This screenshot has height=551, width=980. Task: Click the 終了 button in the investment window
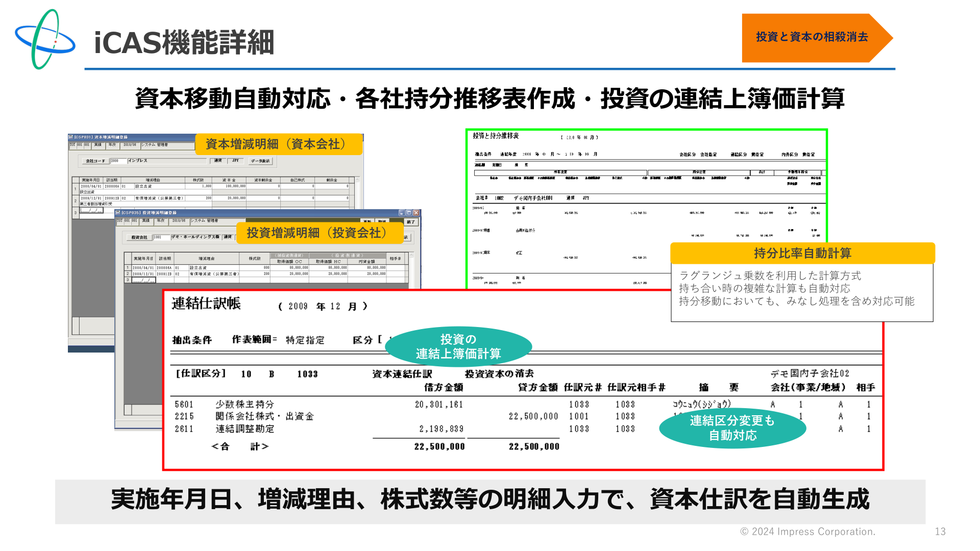[x=411, y=222]
